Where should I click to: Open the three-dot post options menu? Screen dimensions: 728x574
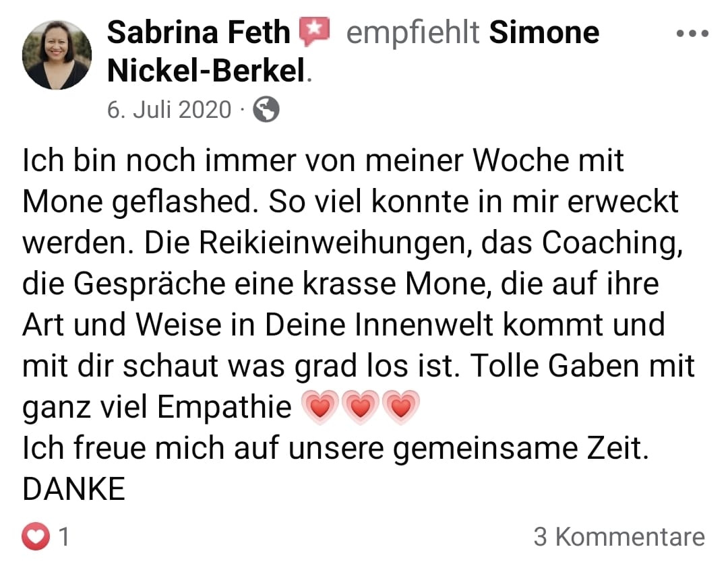[x=694, y=32]
